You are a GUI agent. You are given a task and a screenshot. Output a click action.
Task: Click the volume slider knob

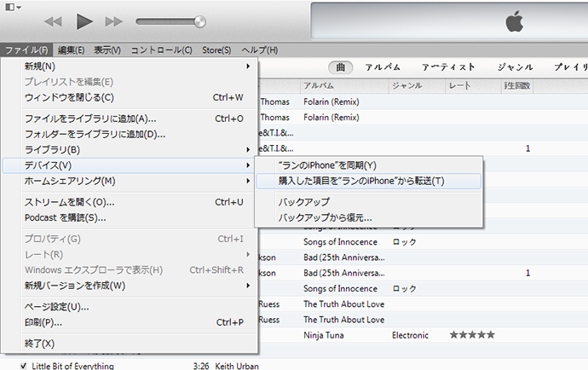pyautogui.click(x=200, y=22)
